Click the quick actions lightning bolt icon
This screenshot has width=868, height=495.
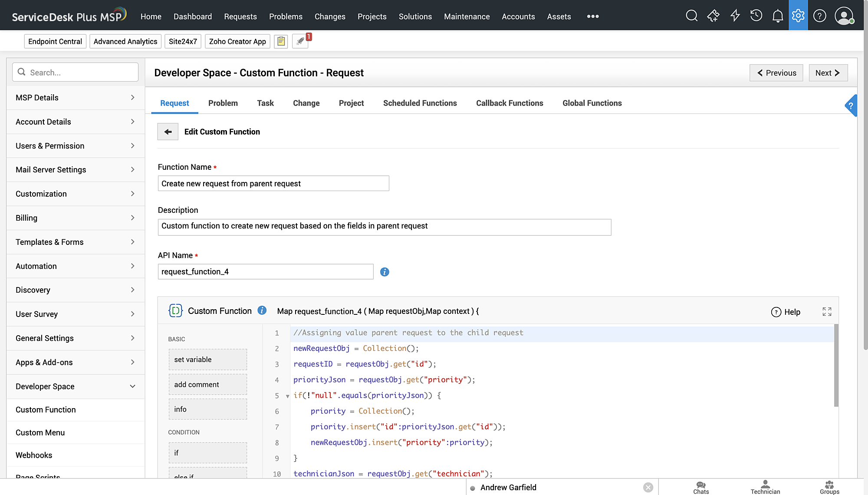coord(735,16)
